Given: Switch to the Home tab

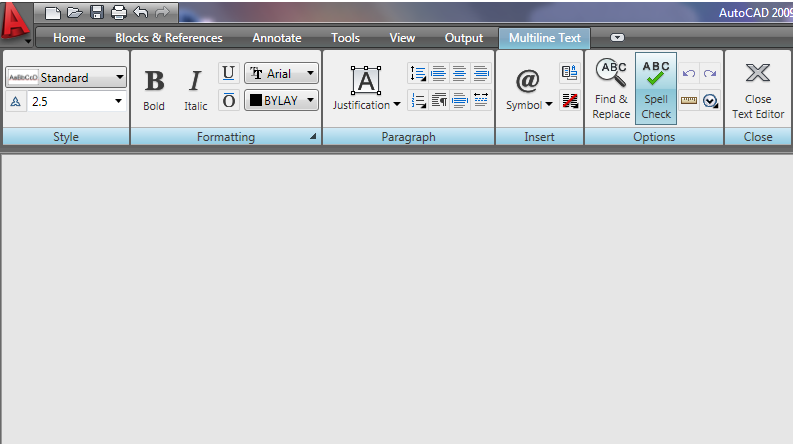Looking at the screenshot, I should coord(69,38).
